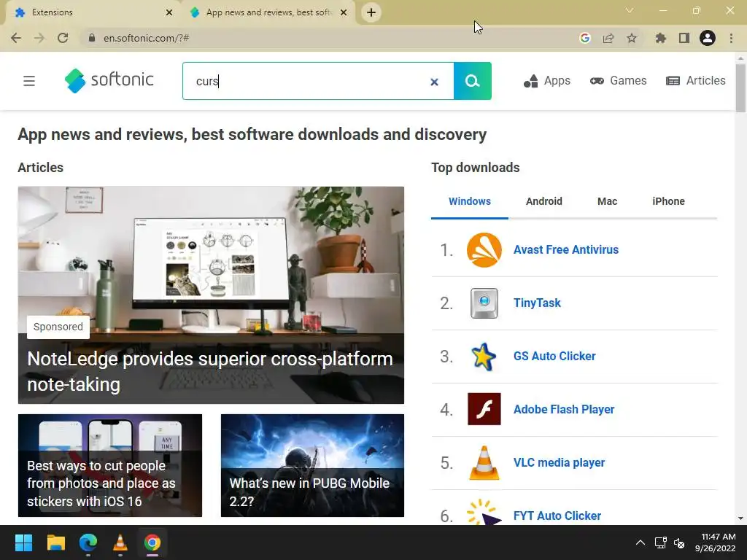The width and height of the screenshot is (747, 560).
Task: Click the page vertical scrollbar thumb
Action: coord(740,88)
